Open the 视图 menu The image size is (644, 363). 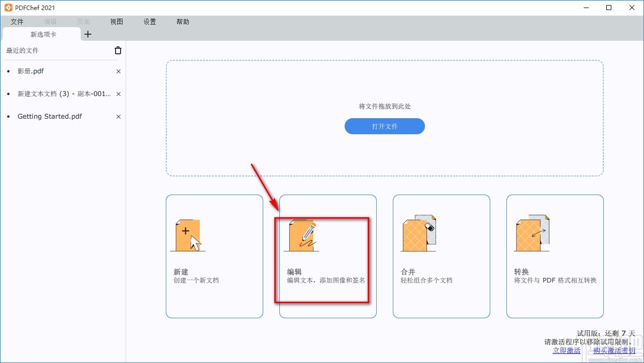(116, 22)
